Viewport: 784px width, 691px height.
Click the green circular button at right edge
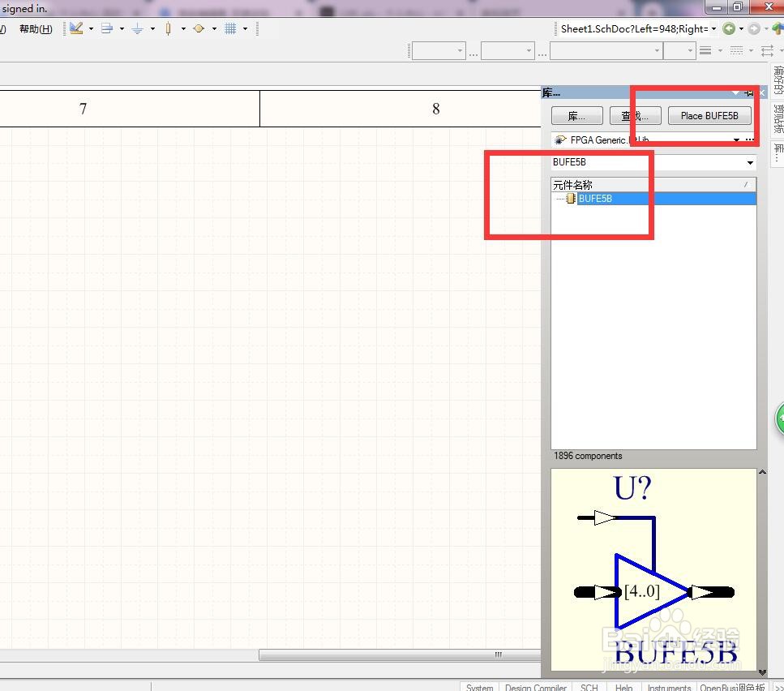coord(780,419)
